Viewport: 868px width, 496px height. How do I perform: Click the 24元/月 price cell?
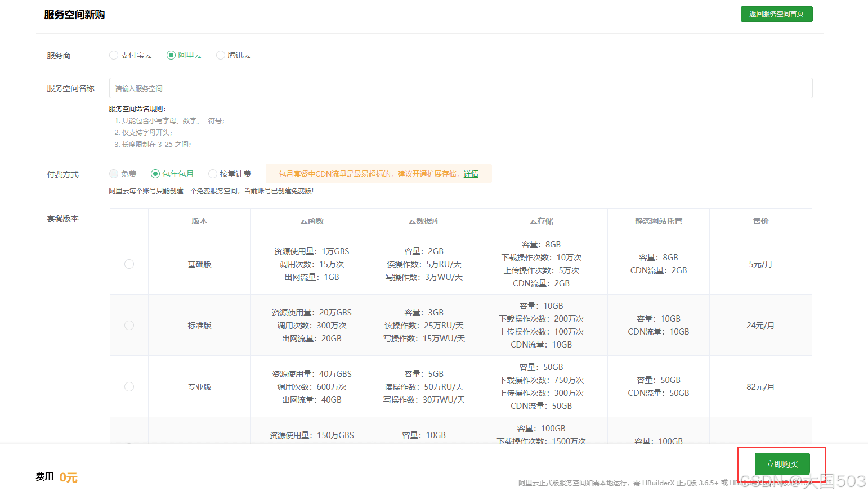[x=760, y=326]
